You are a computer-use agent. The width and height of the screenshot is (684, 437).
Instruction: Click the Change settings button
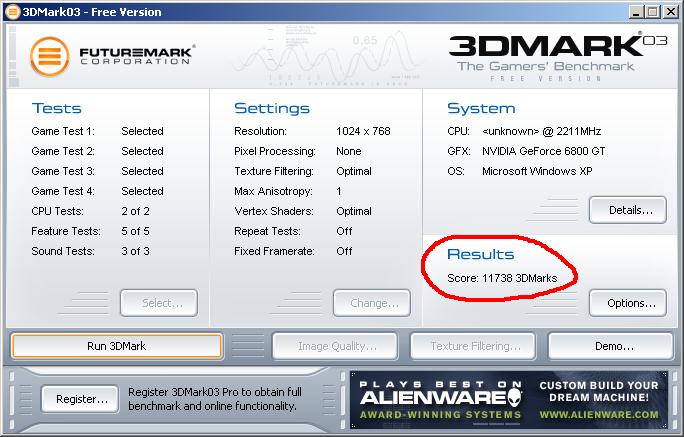pos(374,302)
